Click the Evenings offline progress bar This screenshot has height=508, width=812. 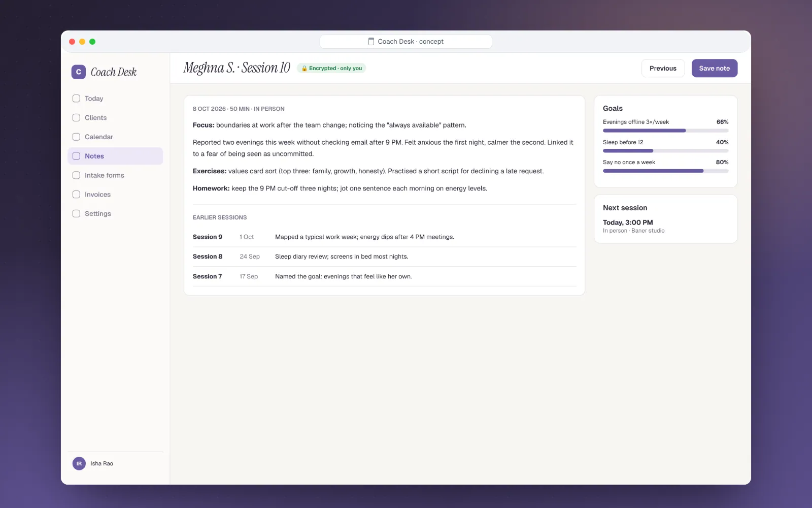(665, 131)
